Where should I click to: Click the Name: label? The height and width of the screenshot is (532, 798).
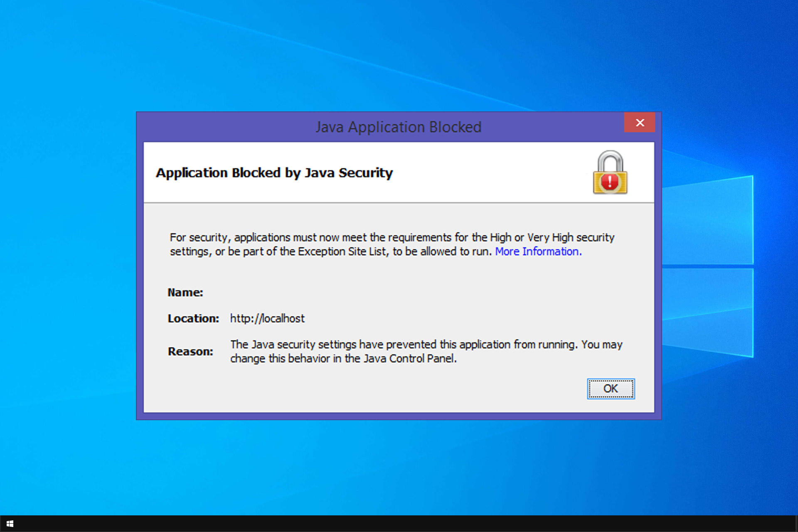click(185, 293)
